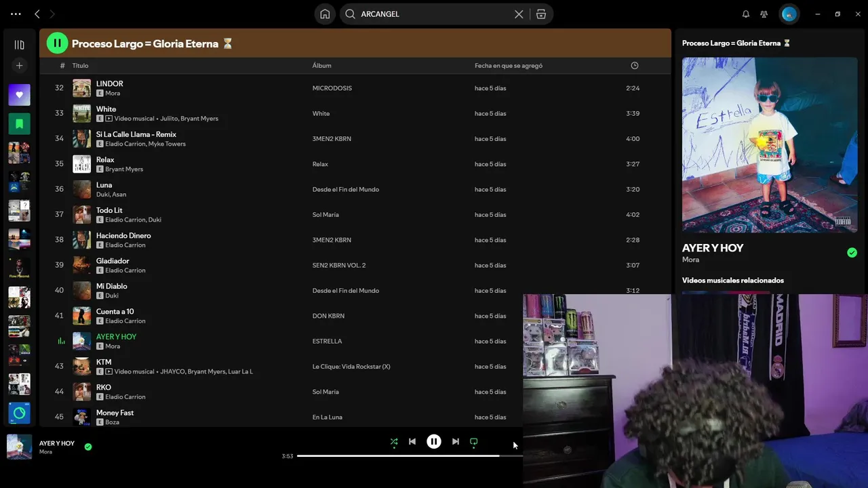The height and width of the screenshot is (488, 868).
Task: Click the ARCANGEL search field
Action: tap(434, 14)
